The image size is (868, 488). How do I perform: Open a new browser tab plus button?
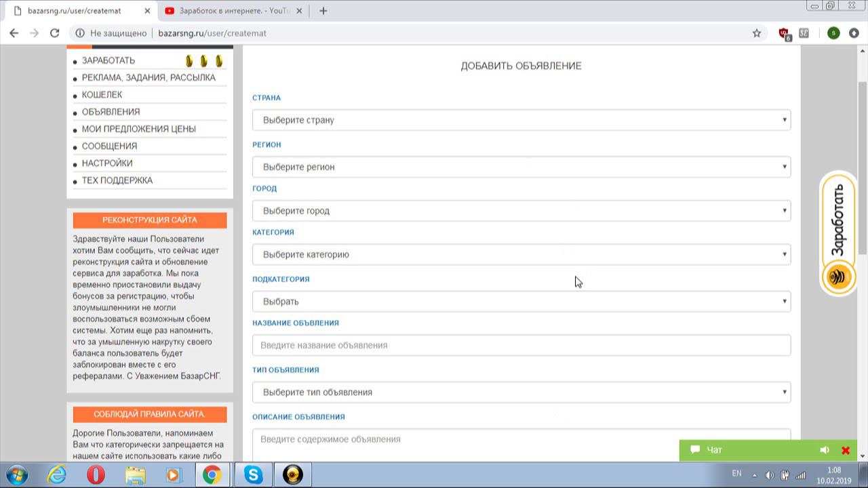pyautogui.click(x=323, y=11)
